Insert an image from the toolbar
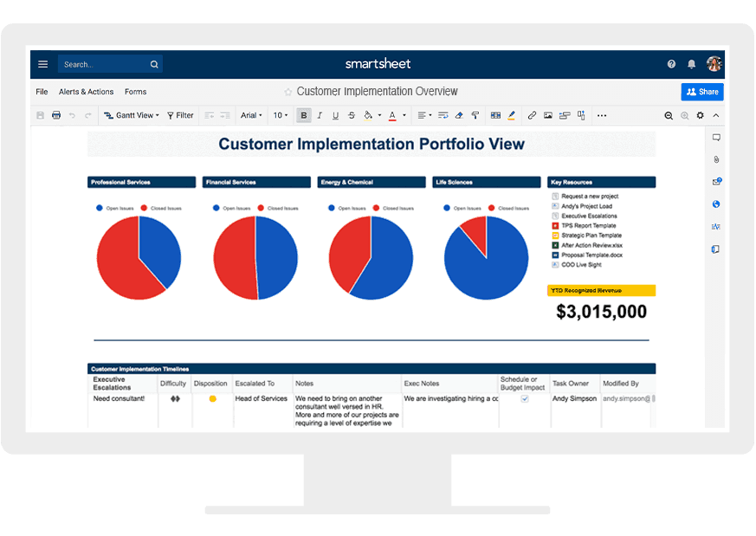The image size is (756, 536). (549, 115)
